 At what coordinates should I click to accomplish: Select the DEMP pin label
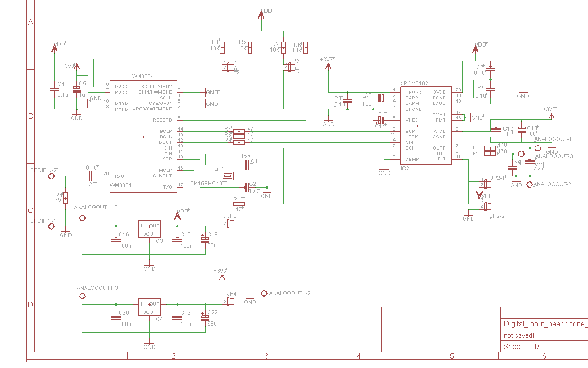coord(412,160)
